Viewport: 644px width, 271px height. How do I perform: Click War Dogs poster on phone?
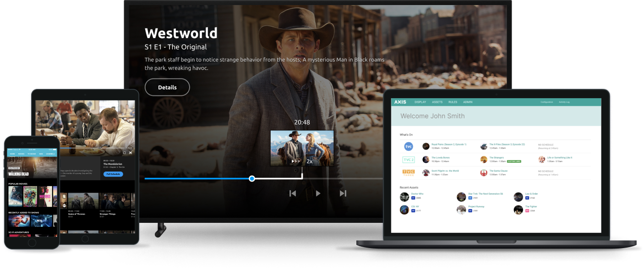[x=45, y=197]
